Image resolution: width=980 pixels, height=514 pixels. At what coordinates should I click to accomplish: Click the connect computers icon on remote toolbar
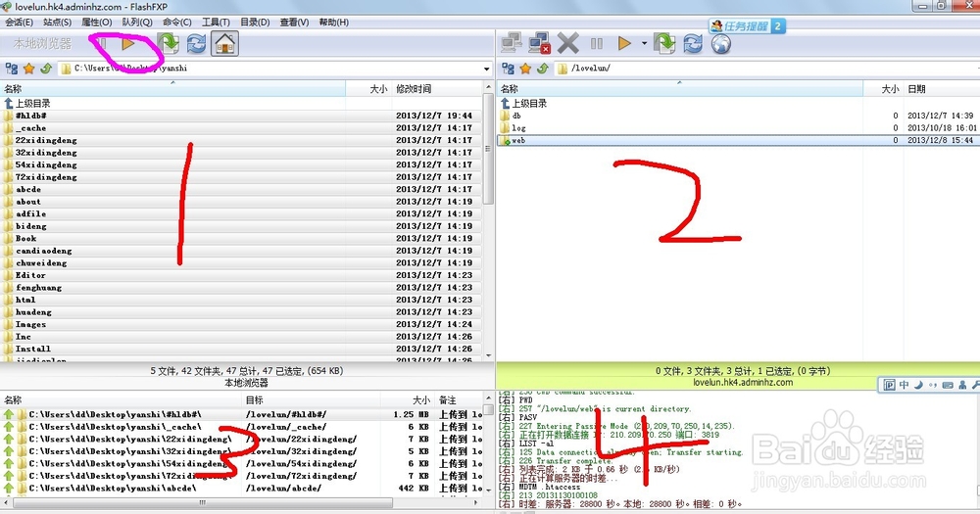click(512, 43)
